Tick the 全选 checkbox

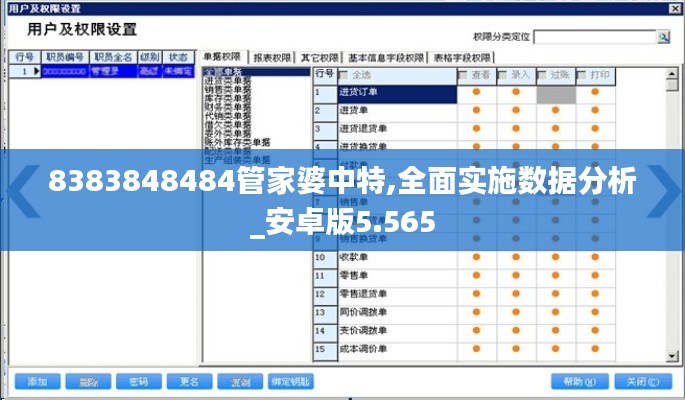point(344,76)
